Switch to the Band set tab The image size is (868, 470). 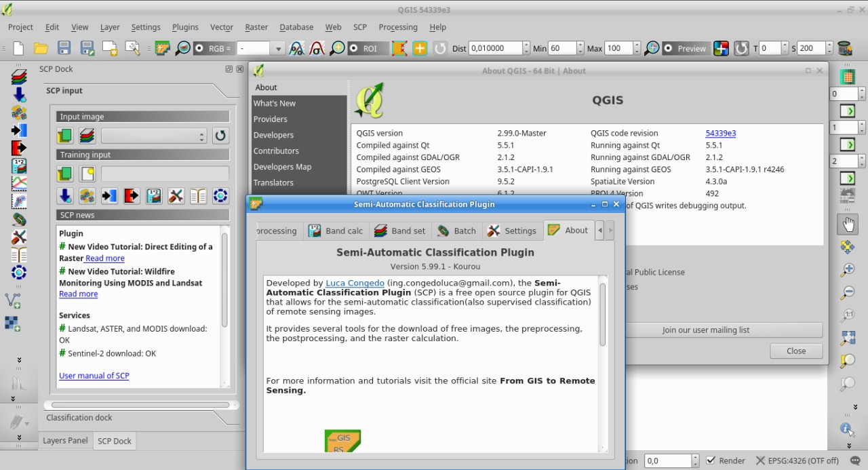tap(400, 231)
